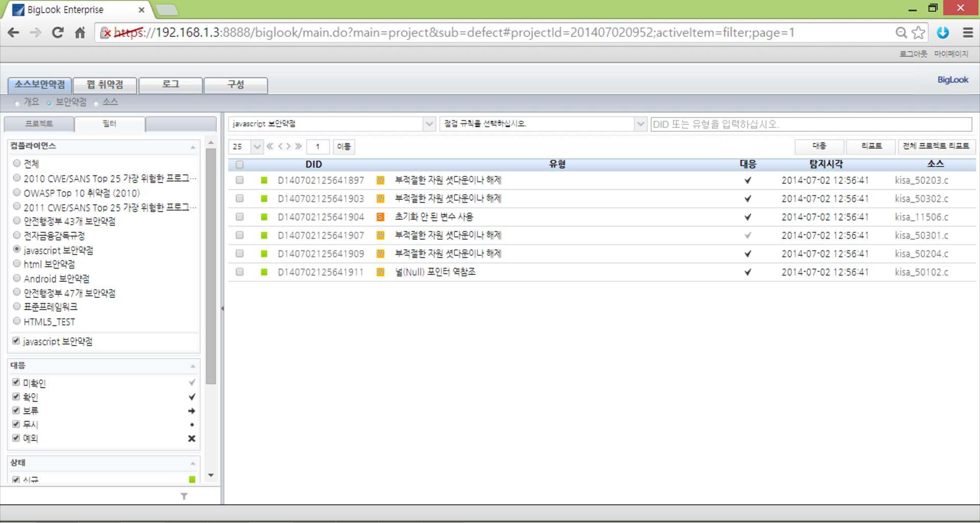Viewport: 980px width, 523px height.
Task: Select HTML5_TEST radio button
Action: pyautogui.click(x=17, y=321)
